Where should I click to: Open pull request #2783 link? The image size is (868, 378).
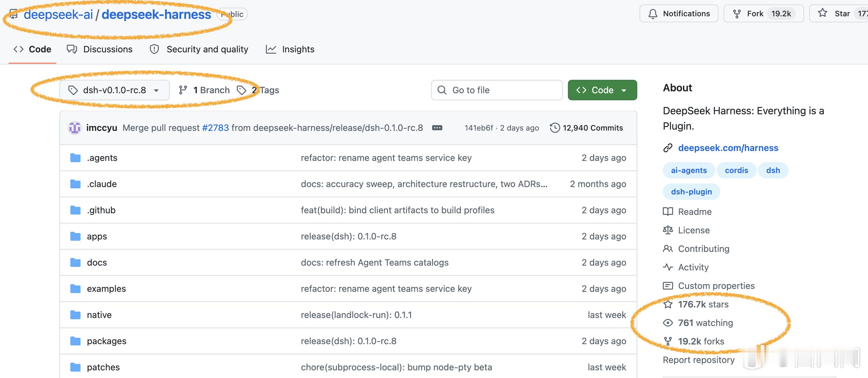[215, 128]
